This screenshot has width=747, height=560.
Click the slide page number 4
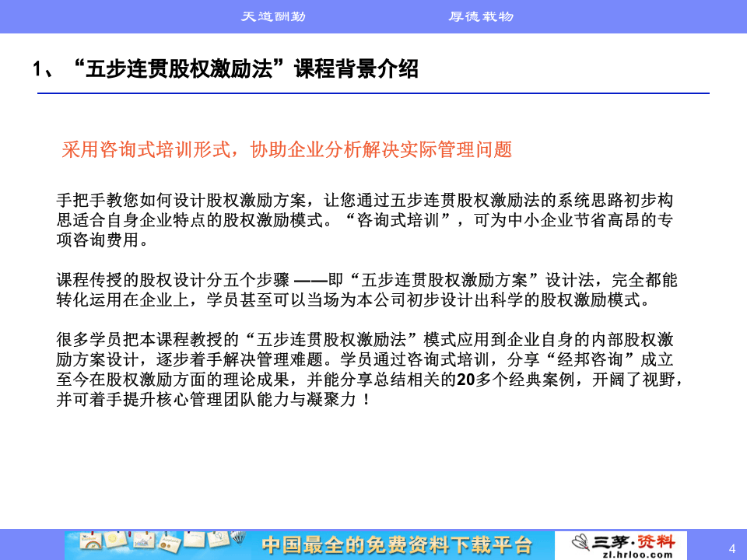[x=732, y=548]
